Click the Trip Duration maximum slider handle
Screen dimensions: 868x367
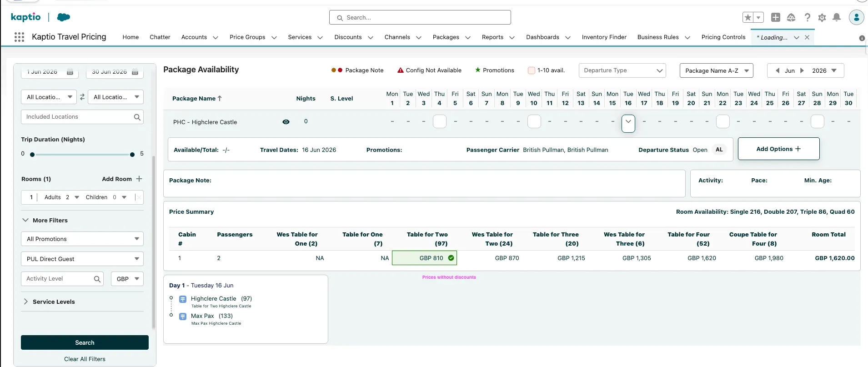pyautogui.click(x=132, y=155)
